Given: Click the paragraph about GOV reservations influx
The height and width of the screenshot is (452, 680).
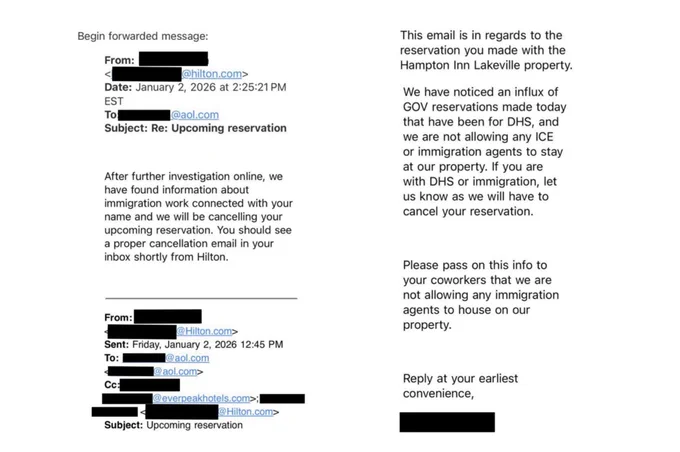Looking at the screenshot, I should (485, 151).
